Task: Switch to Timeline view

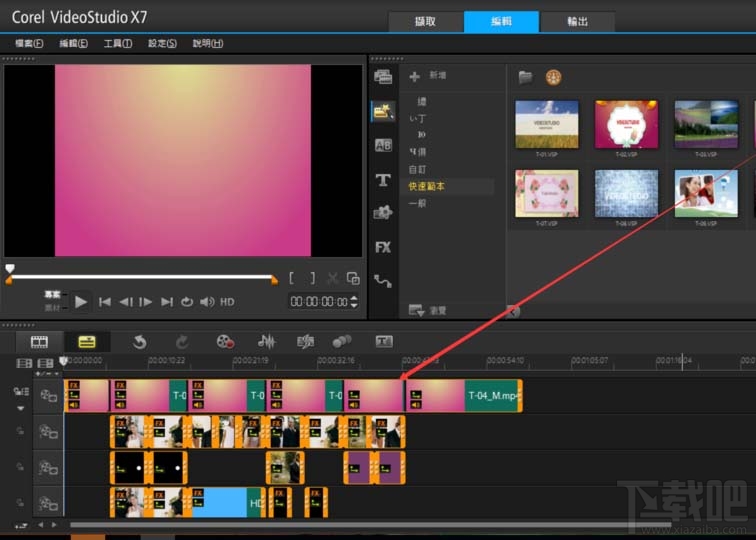Action: pyautogui.click(x=87, y=342)
